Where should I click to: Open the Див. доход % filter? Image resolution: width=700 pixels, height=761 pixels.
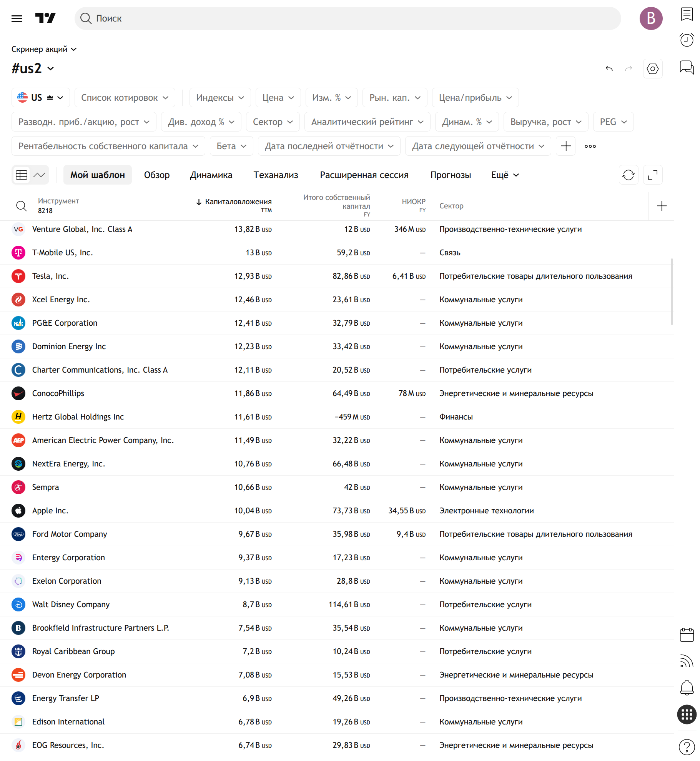201,122
